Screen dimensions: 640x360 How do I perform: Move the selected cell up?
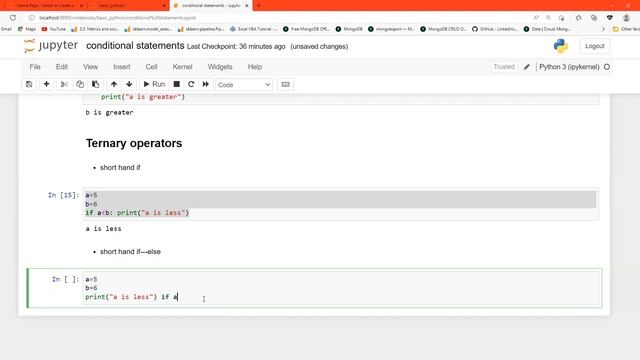(x=114, y=84)
